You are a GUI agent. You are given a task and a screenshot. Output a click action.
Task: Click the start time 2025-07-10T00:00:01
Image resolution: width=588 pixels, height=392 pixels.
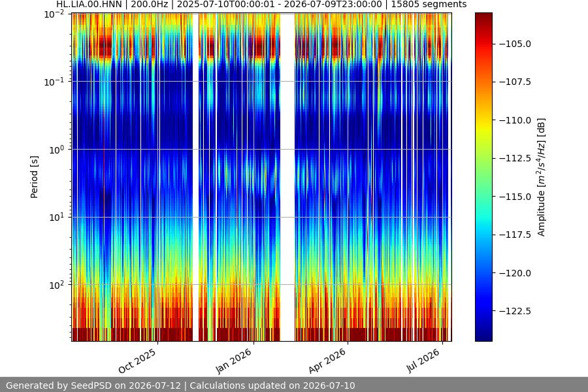(226, 5)
